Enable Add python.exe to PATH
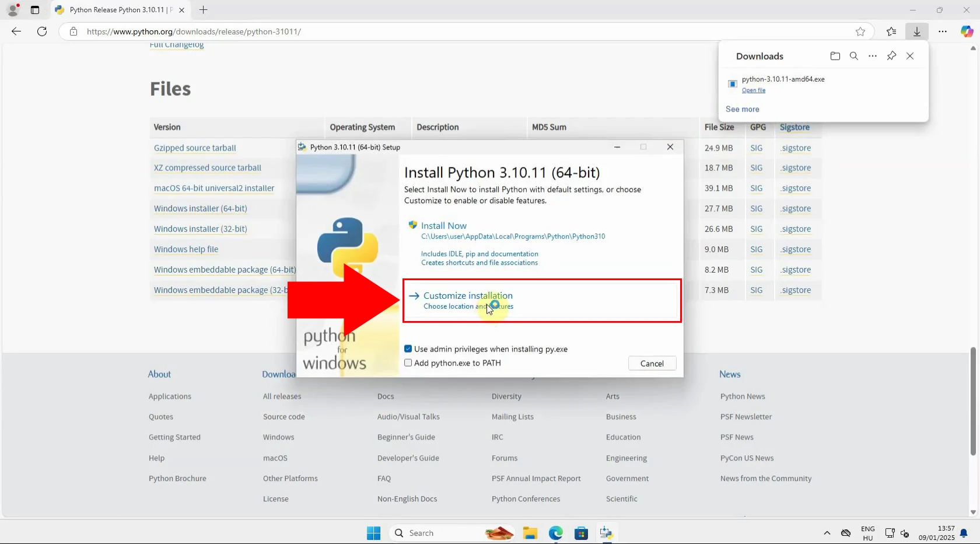 click(408, 363)
